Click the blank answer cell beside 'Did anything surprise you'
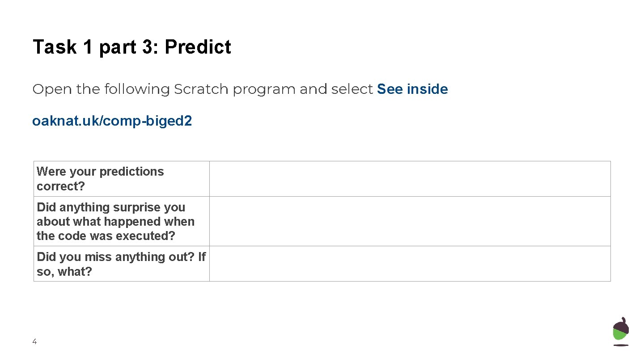This screenshot has width=644, height=362. pos(410,221)
